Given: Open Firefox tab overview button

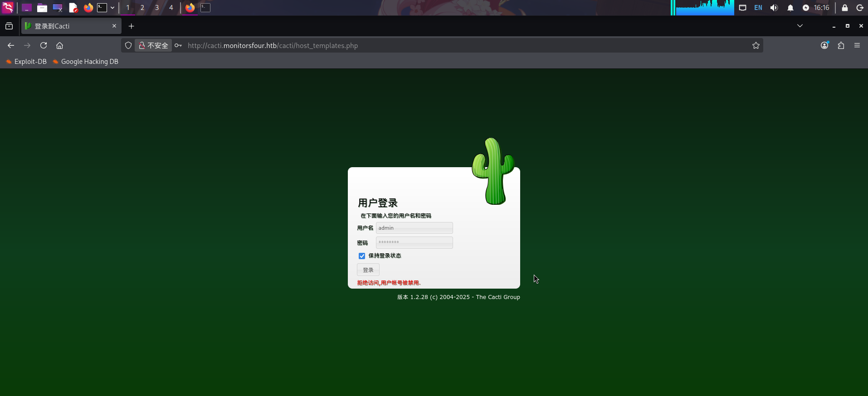Looking at the screenshot, I should (9, 26).
